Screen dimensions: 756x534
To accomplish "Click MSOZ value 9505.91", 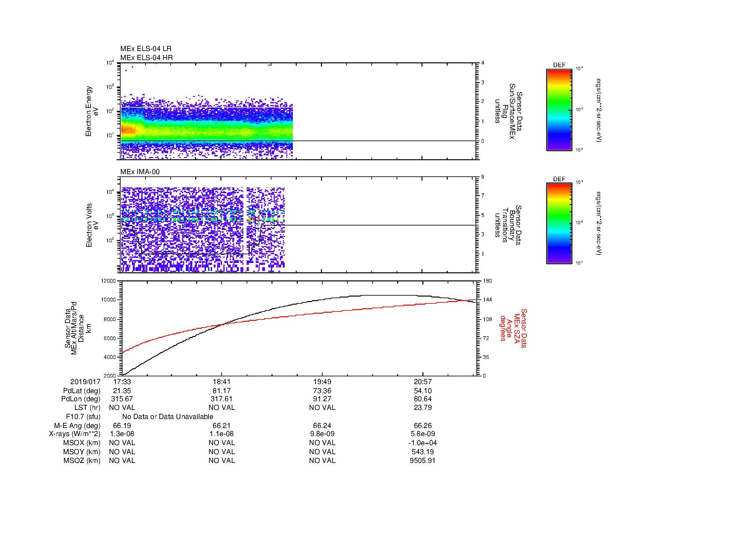I will [423, 461].
